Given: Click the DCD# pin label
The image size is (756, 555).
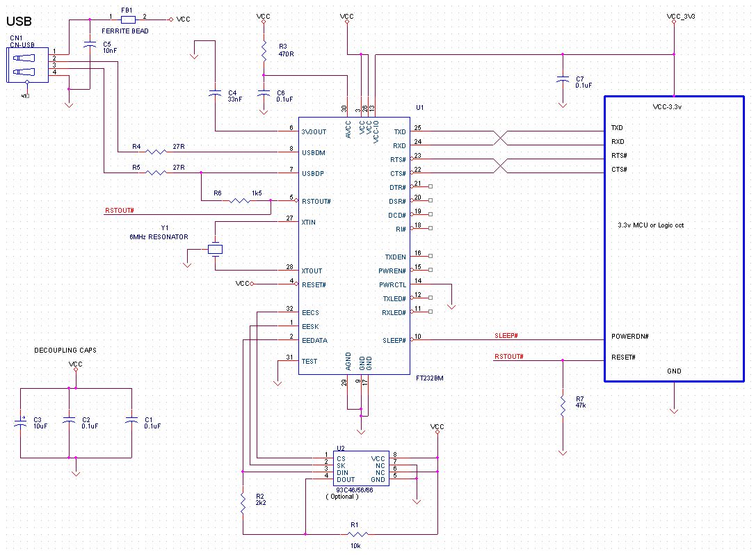Looking at the screenshot, I should (397, 215).
